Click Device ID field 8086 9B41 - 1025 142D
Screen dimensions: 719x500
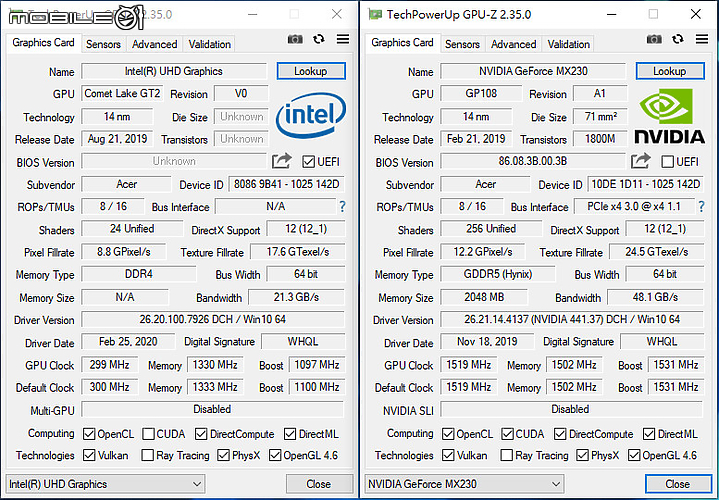(287, 184)
